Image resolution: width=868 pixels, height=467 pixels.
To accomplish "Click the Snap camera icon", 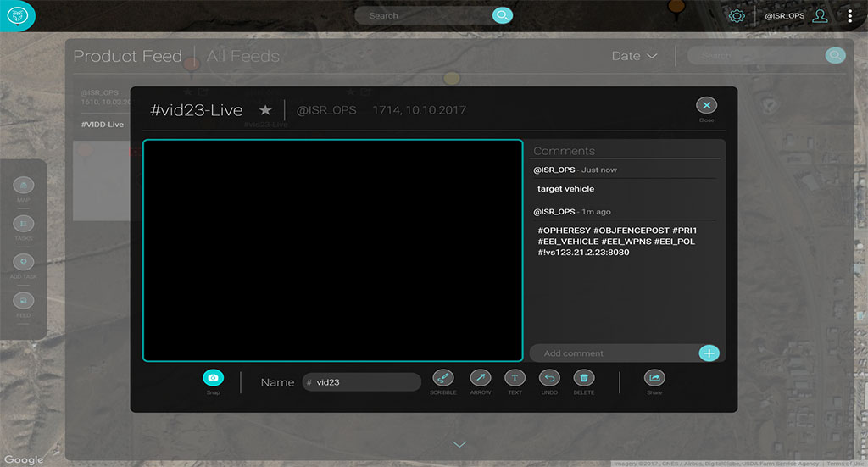I will 214,377.
